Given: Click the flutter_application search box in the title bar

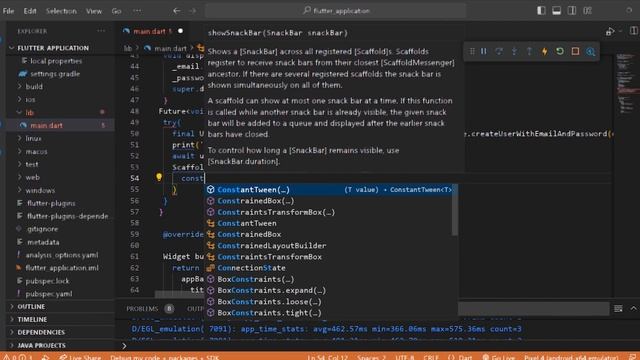Looking at the screenshot, I should (x=336, y=11).
